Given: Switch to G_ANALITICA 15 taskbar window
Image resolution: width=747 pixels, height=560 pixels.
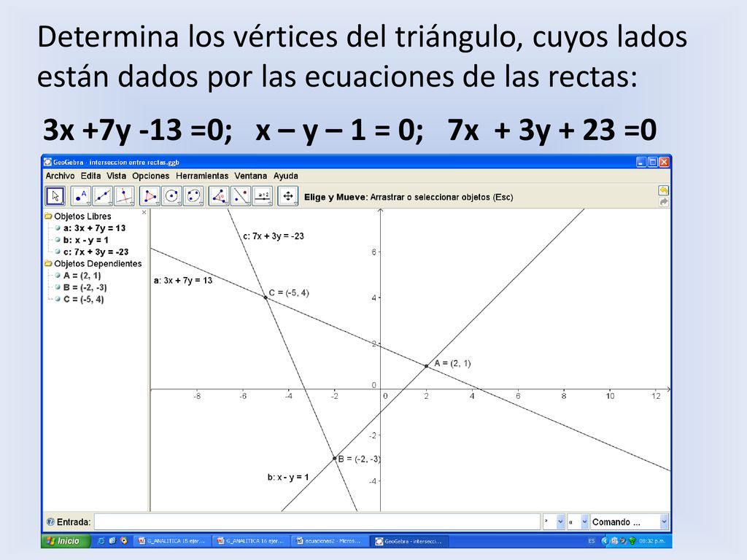Looking at the screenshot, I should point(171,541).
